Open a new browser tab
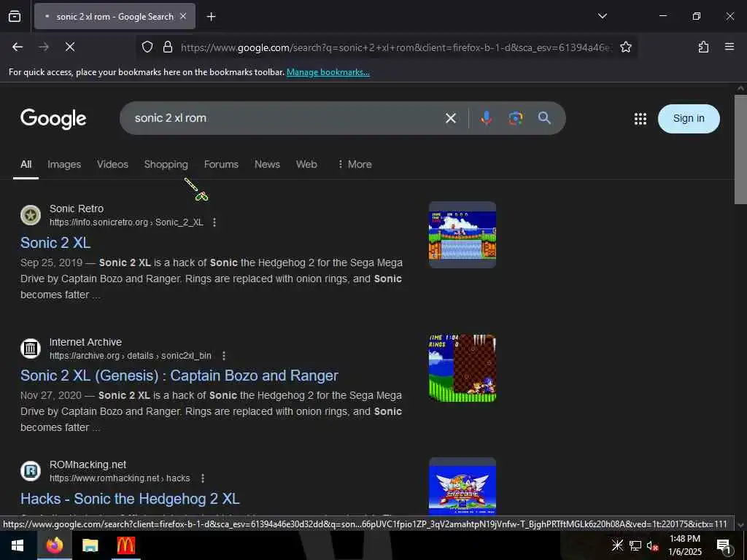747x560 pixels. (211, 17)
